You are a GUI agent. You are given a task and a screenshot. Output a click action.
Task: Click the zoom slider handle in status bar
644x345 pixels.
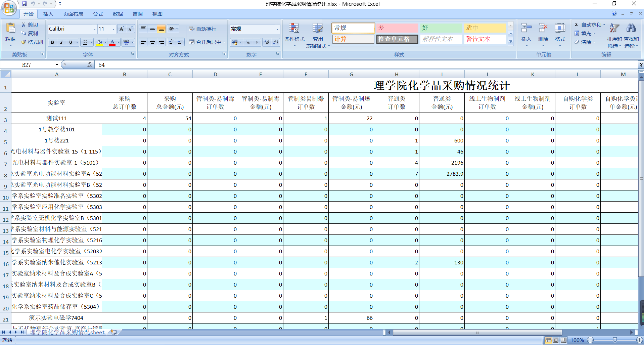615,340
